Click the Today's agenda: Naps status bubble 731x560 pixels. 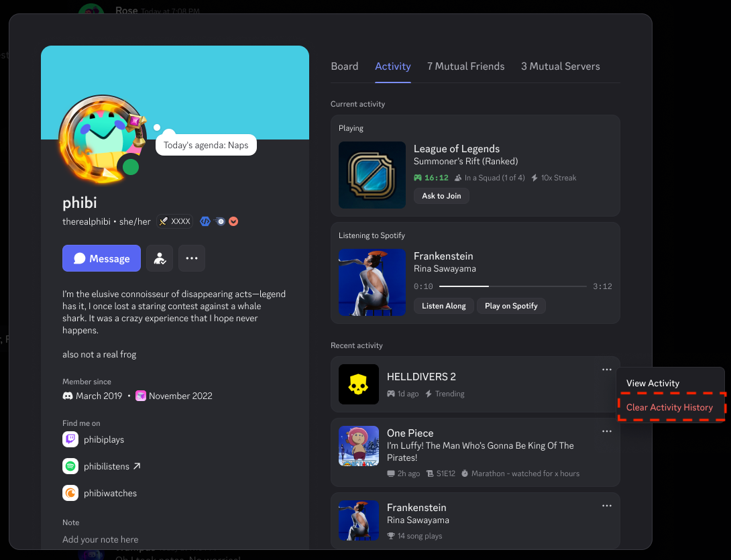[x=206, y=145]
